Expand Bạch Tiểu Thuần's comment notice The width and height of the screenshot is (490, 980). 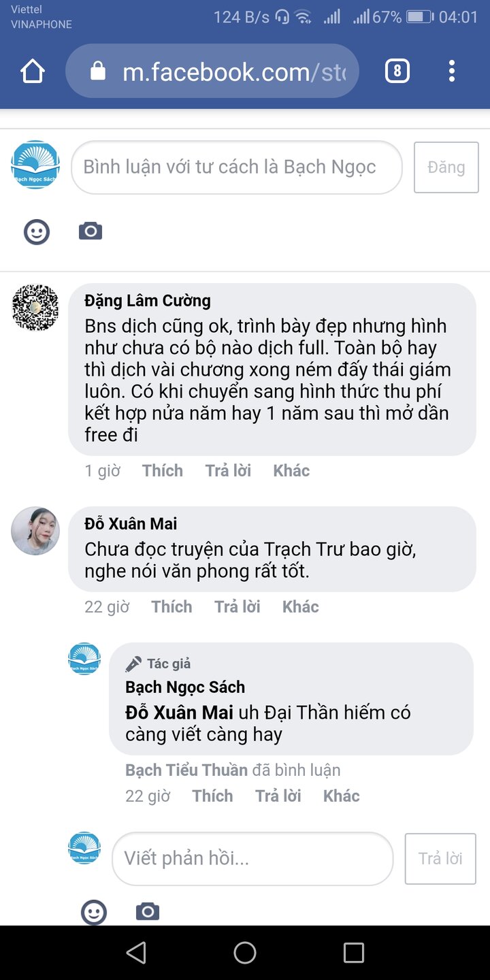[x=232, y=769]
